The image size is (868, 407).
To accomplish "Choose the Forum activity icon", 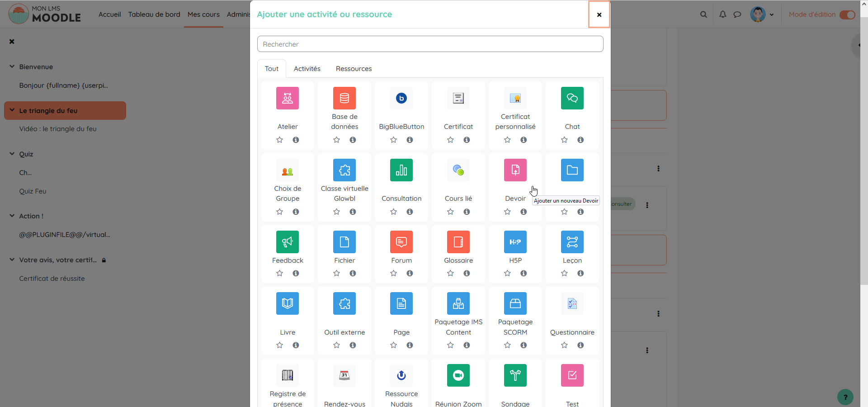I will point(401,242).
